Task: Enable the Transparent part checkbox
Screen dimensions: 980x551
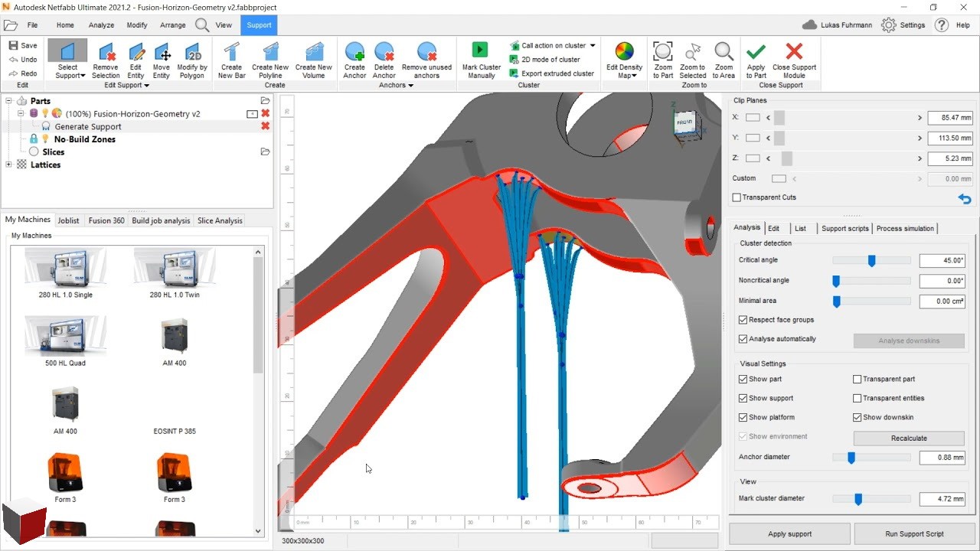Action: tap(857, 379)
